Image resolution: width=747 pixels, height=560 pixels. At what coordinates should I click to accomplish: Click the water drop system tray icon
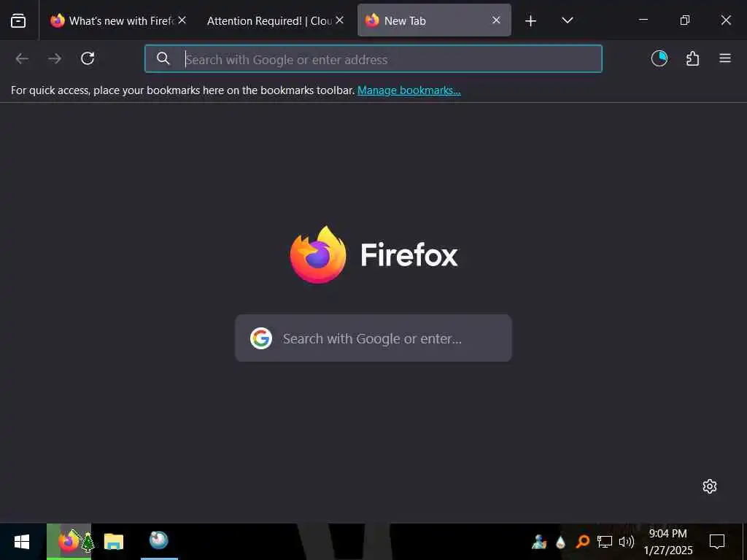pyautogui.click(x=561, y=542)
